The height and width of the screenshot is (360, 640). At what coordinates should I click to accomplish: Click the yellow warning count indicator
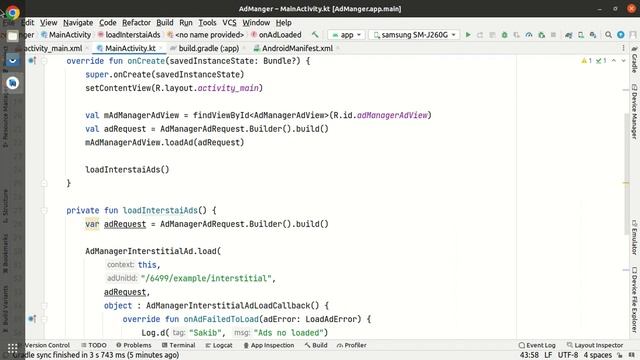pyautogui.click(x=587, y=60)
